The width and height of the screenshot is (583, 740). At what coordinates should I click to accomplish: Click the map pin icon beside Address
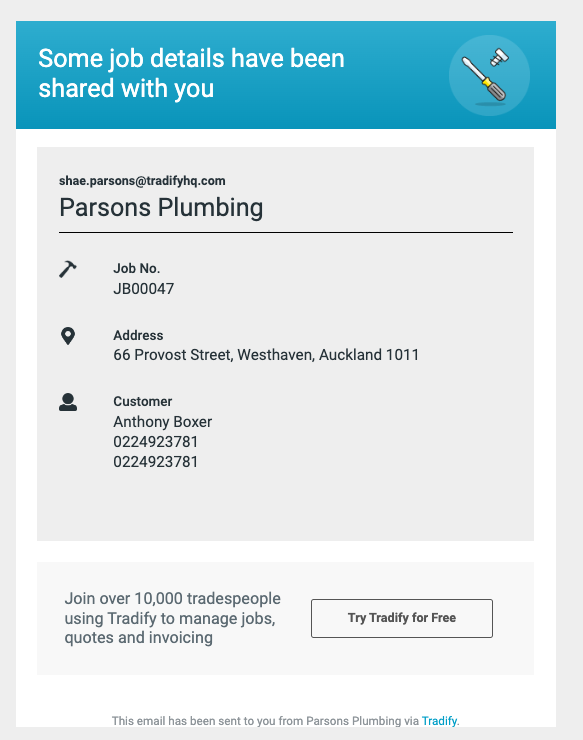click(68, 336)
